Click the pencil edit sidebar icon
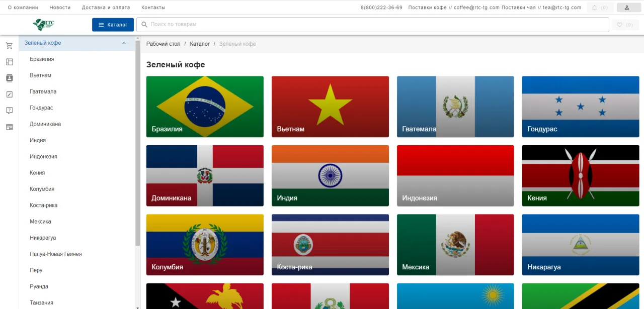 pyautogui.click(x=9, y=94)
